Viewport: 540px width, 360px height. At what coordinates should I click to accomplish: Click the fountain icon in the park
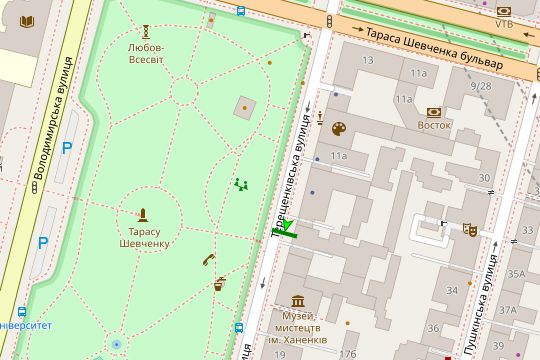[117, 344]
